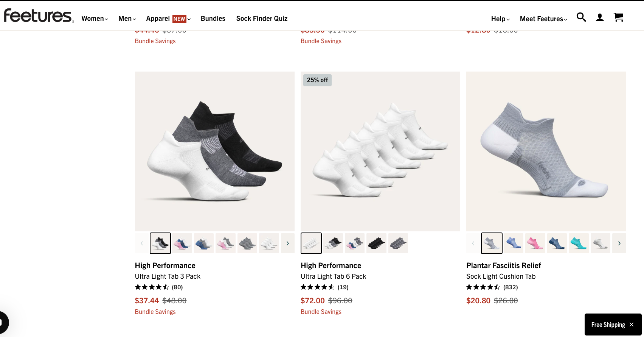Dismiss the Free Shipping banner
Image resolution: width=644 pixels, height=337 pixels.
(x=632, y=325)
